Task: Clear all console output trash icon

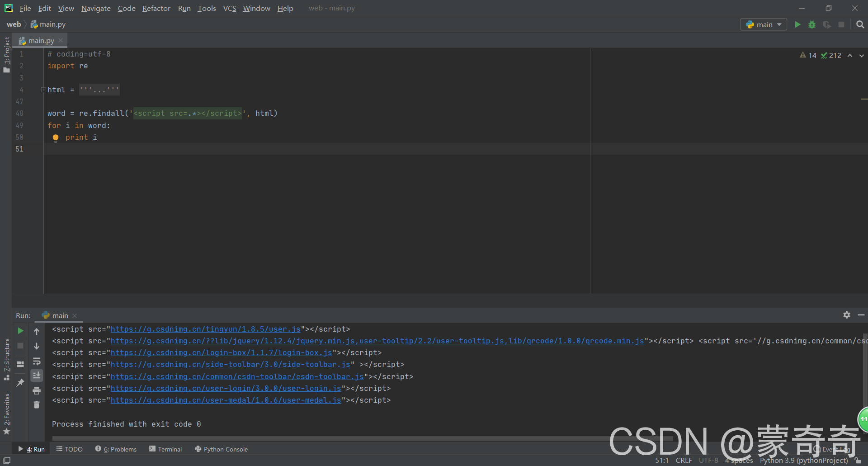Action: 37,405
